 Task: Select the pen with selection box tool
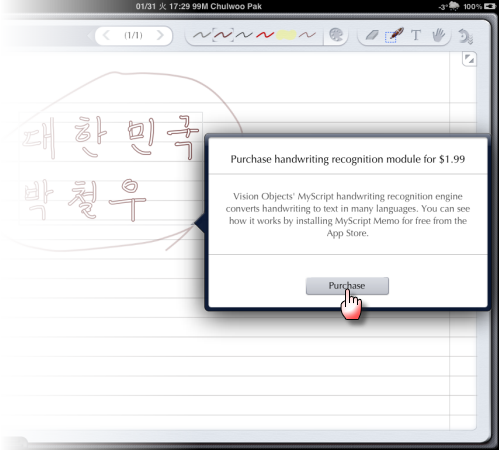coord(394,35)
